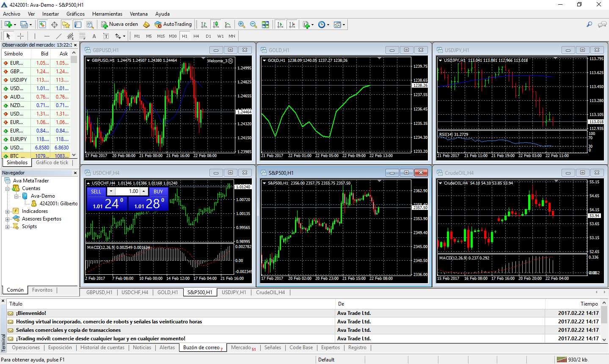Viewport: 609px width, 364px height.
Task: Open the Herramientas menu
Action: coord(107,14)
